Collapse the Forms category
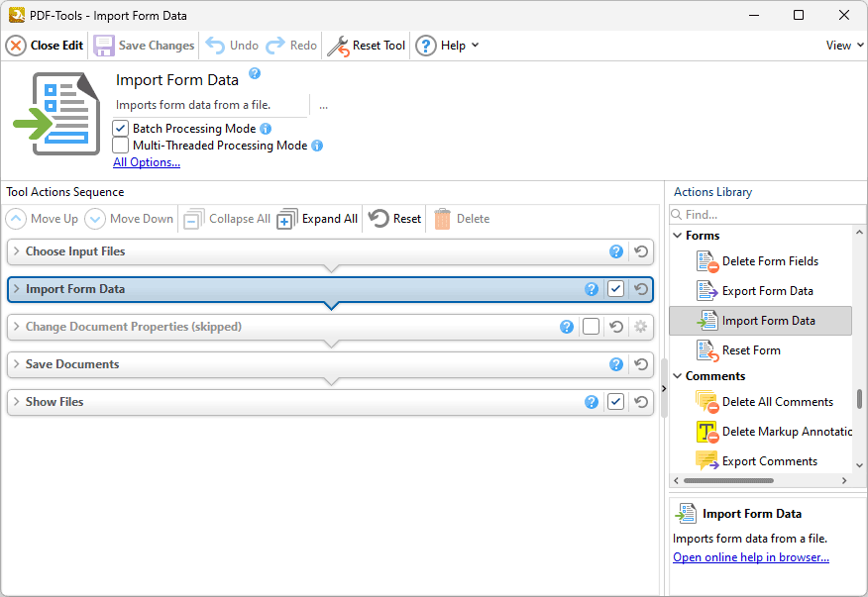The width and height of the screenshot is (868, 597). click(x=678, y=236)
